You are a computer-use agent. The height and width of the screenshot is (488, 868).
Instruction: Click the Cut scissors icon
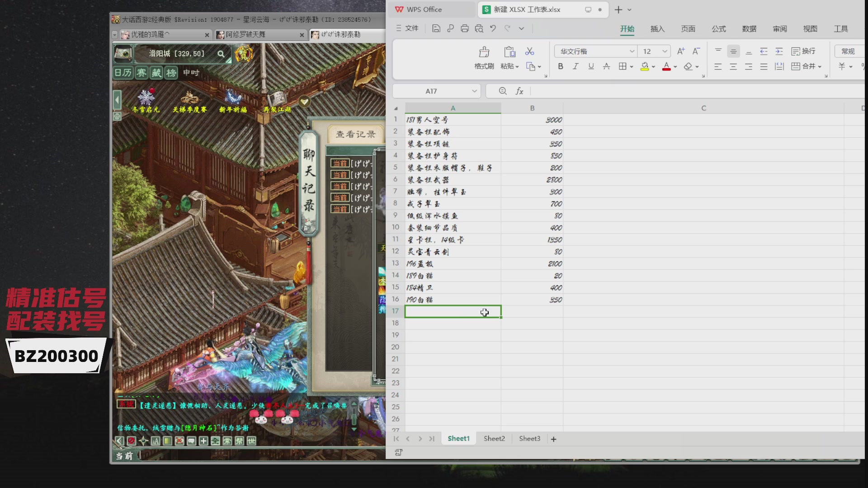(x=529, y=52)
